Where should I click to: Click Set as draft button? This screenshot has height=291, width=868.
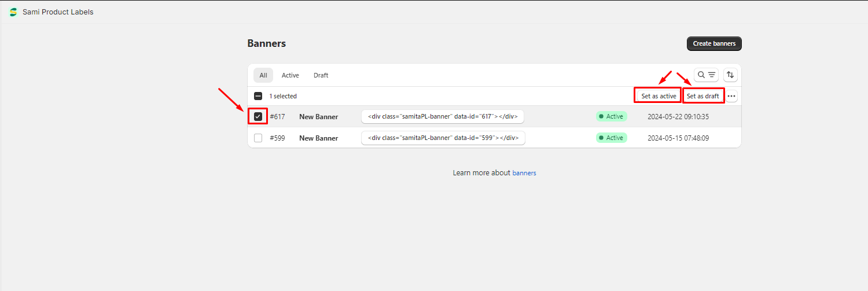tap(703, 96)
